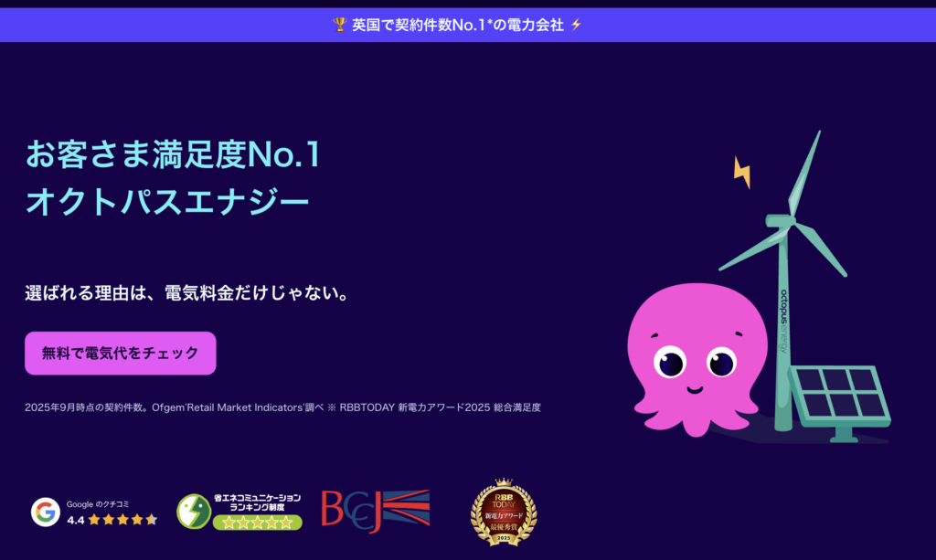
Task: Click the solar panel illustration
Action: click(841, 403)
